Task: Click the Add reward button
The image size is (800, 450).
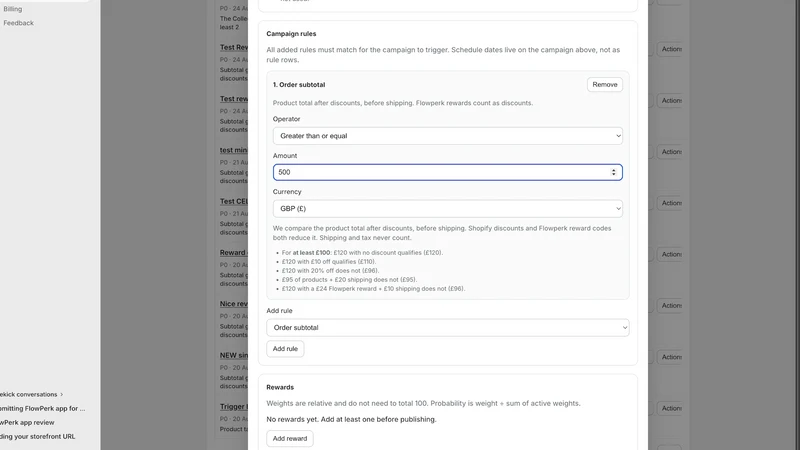Action: coord(290,438)
